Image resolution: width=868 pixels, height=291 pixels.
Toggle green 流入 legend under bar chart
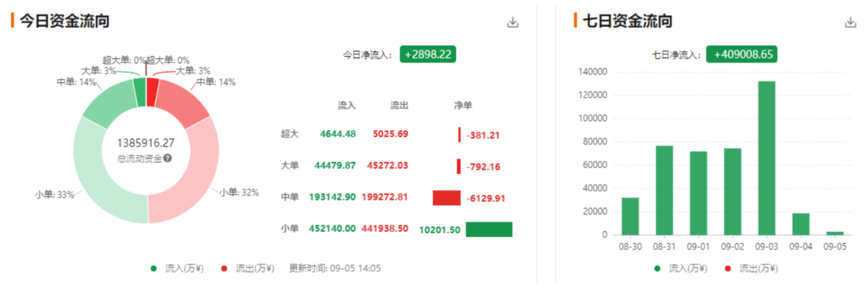pyautogui.click(x=681, y=268)
